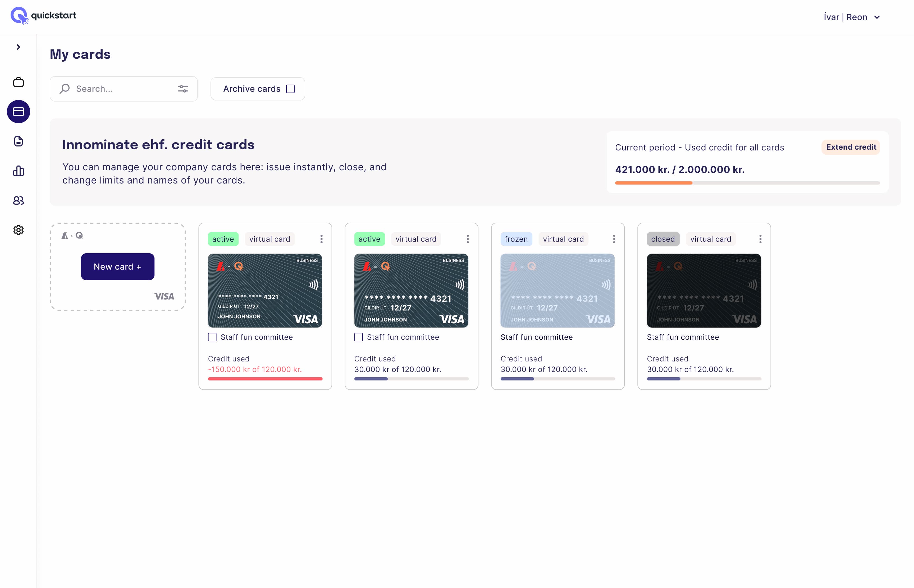Expand the collapsed sidebar with chevron

point(18,47)
